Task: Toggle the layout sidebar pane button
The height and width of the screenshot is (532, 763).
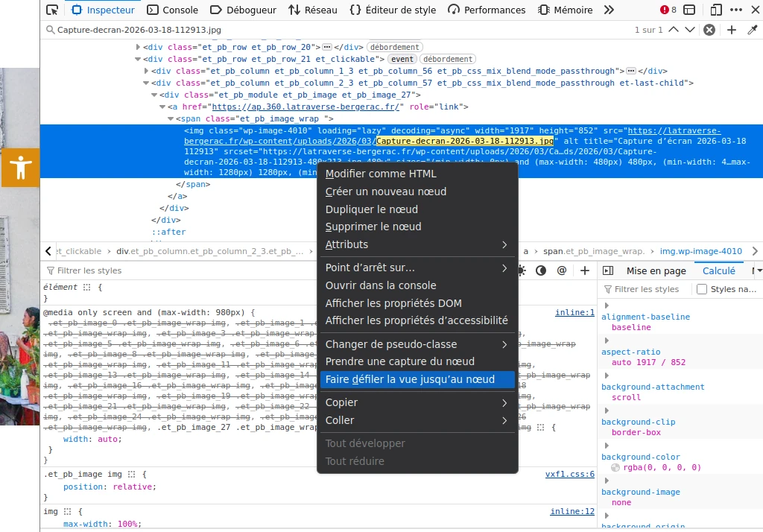Action: point(608,270)
